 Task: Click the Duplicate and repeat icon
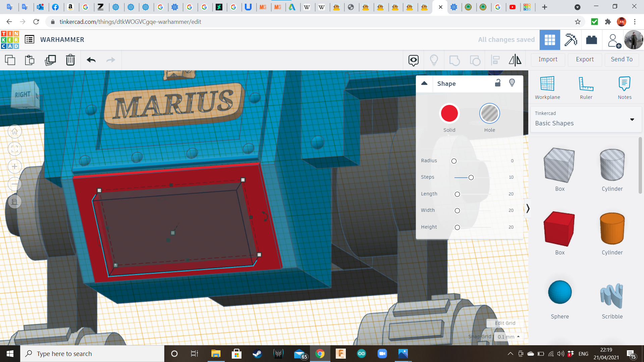tap(50, 60)
